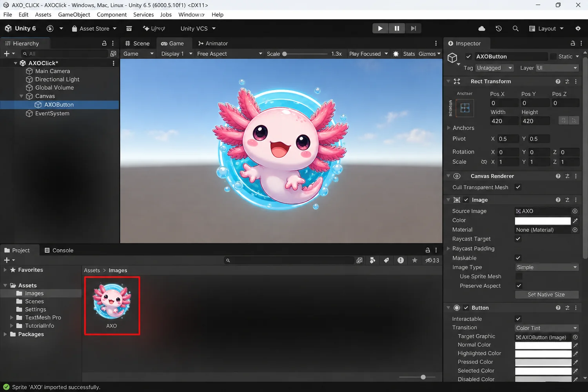
Task: Pick a sprite via Source Image picker circle
Action: tap(575, 211)
